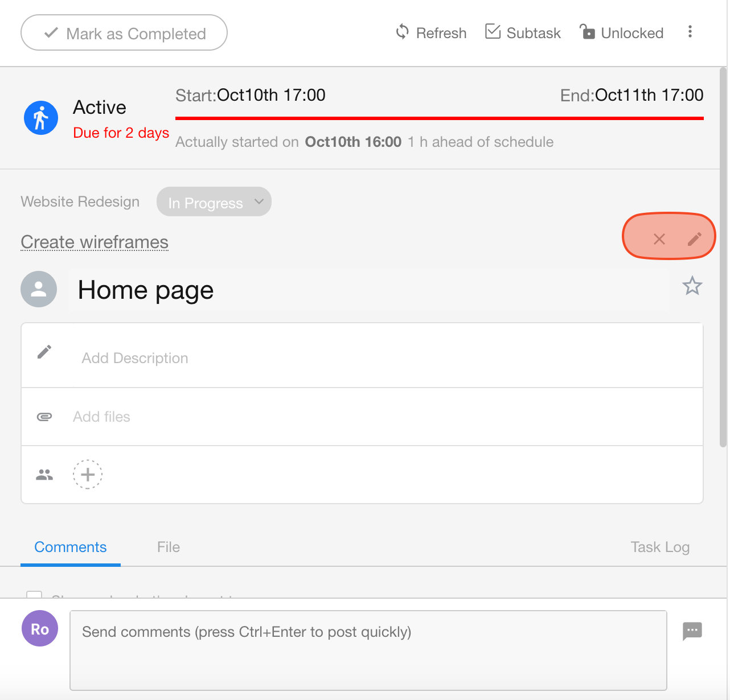Tick the partially hidden checkbox under Comments

coord(35,595)
